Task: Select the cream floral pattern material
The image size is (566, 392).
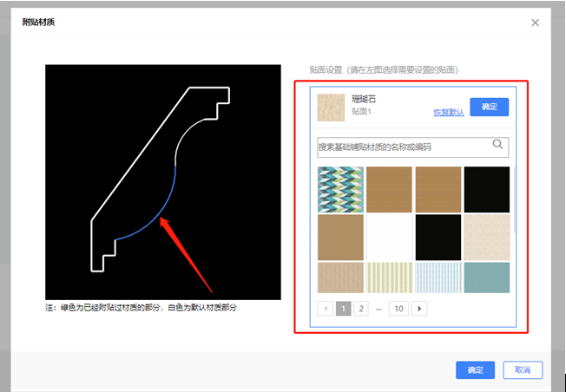Action: [x=486, y=236]
